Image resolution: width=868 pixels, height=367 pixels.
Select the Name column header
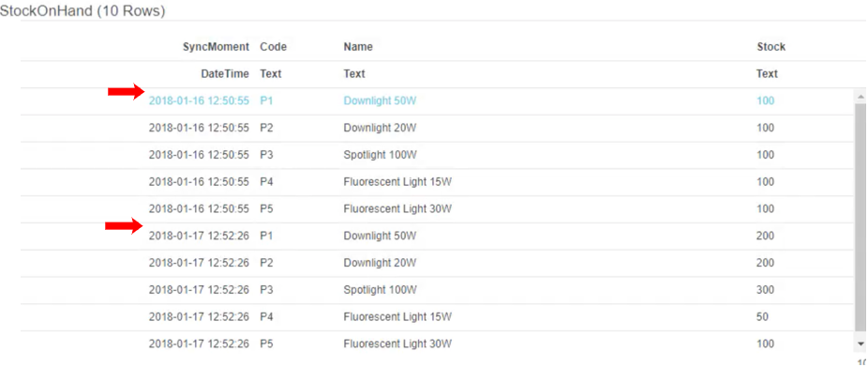click(x=358, y=47)
